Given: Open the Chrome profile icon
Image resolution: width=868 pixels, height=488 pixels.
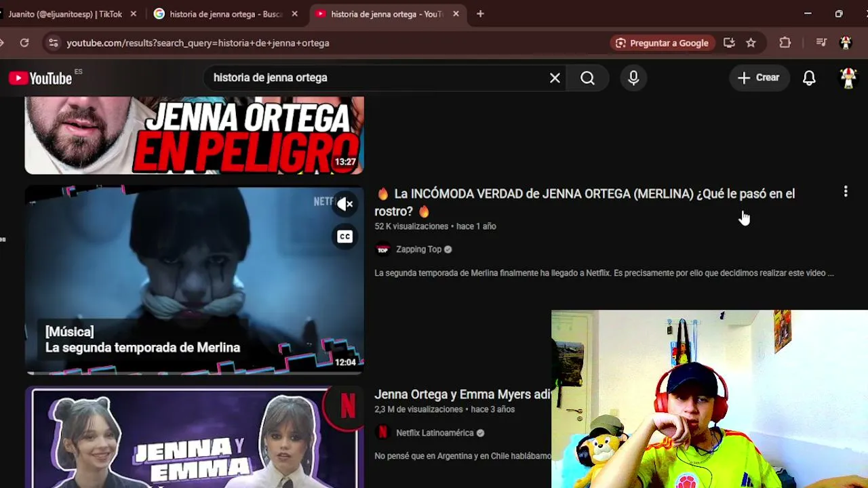Looking at the screenshot, I should point(846,43).
